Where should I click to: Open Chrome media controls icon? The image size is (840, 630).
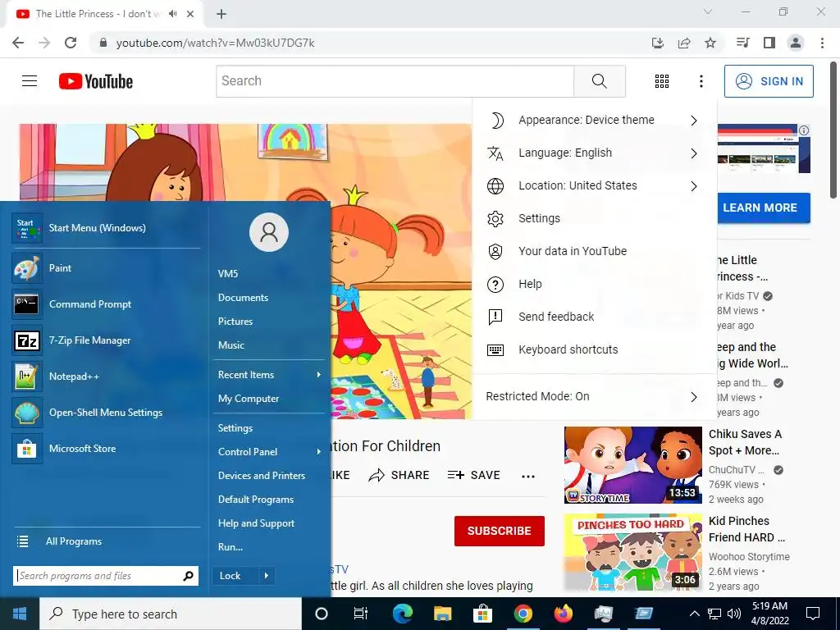coord(742,43)
